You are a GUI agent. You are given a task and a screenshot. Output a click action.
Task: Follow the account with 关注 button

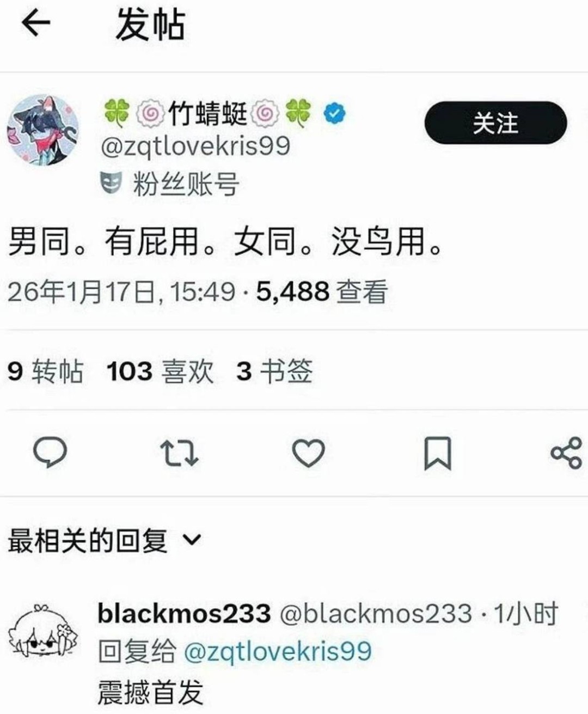[x=495, y=123]
